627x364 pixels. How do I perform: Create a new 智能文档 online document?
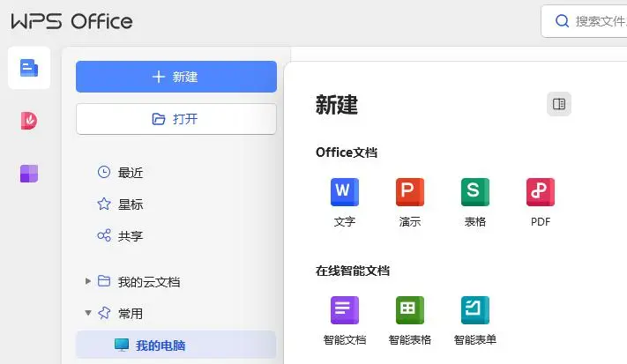coord(344,321)
